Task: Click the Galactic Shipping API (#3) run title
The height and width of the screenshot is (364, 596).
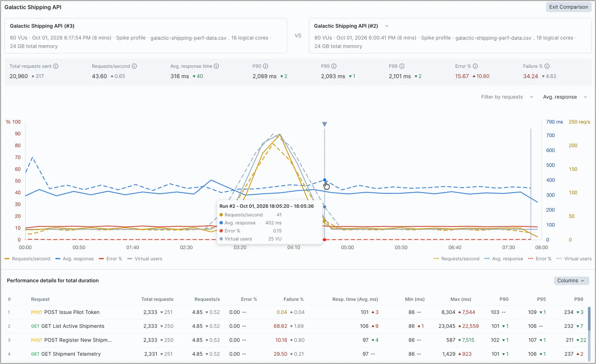Action: [x=42, y=26]
